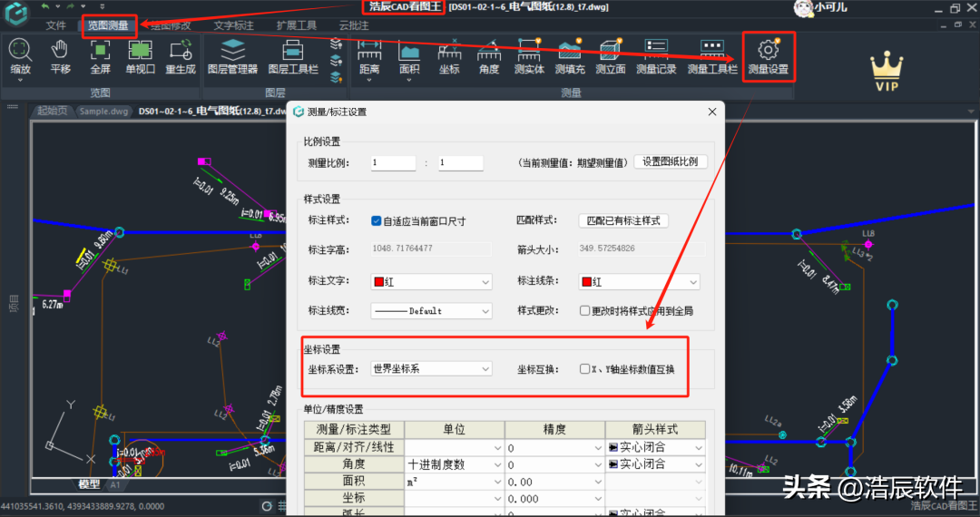Open the 测量记录 measurement records

(x=656, y=56)
